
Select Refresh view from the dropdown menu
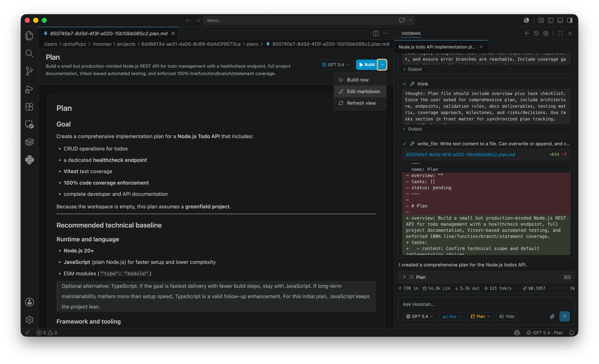click(360, 103)
